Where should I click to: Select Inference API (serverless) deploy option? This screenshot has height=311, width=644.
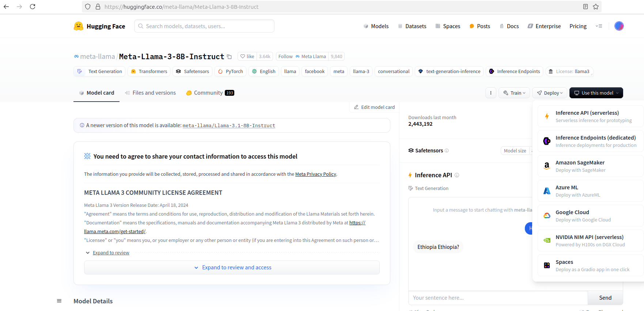coord(590,116)
